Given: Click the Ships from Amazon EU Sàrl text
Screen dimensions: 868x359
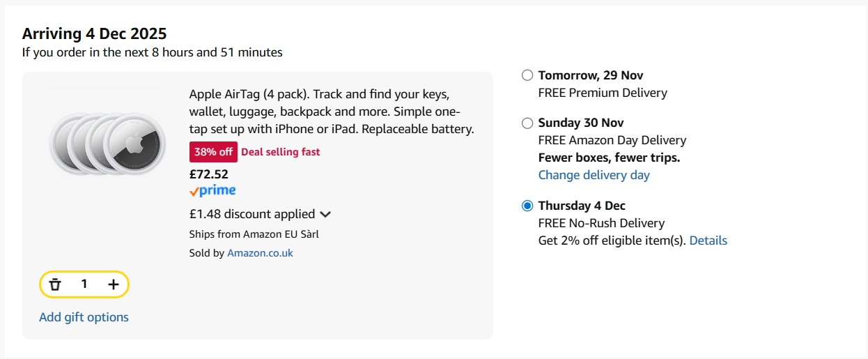Looking at the screenshot, I should pos(254,234).
